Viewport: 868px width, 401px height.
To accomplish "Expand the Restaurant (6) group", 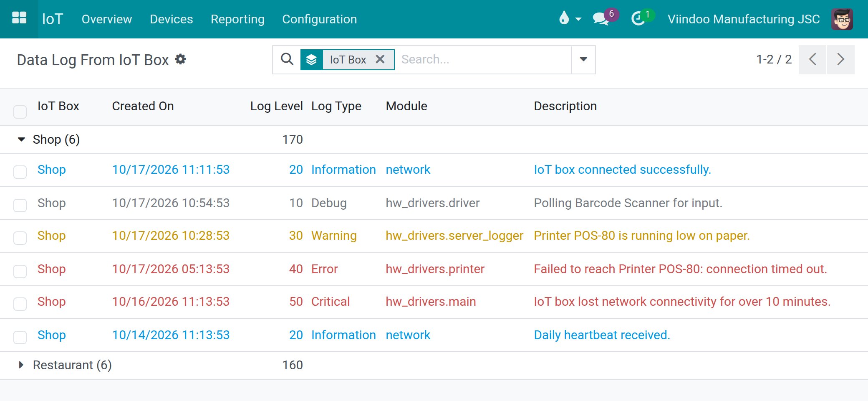I will pyautogui.click(x=21, y=365).
